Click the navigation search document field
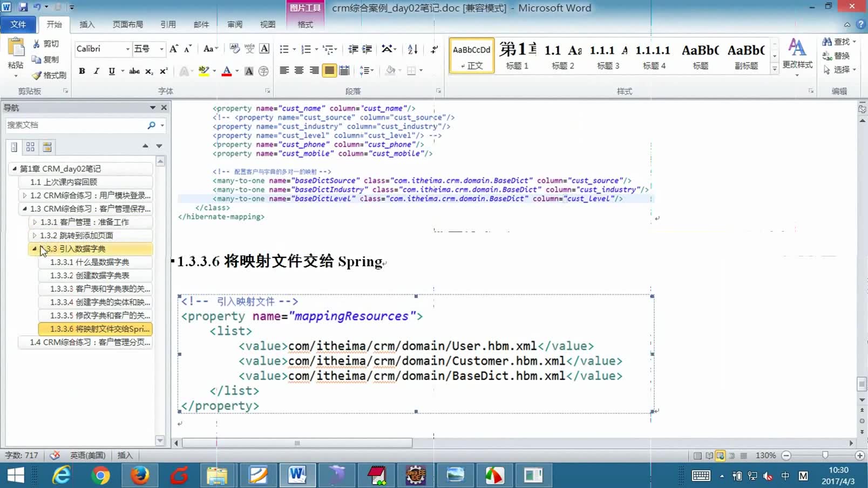 (76, 125)
